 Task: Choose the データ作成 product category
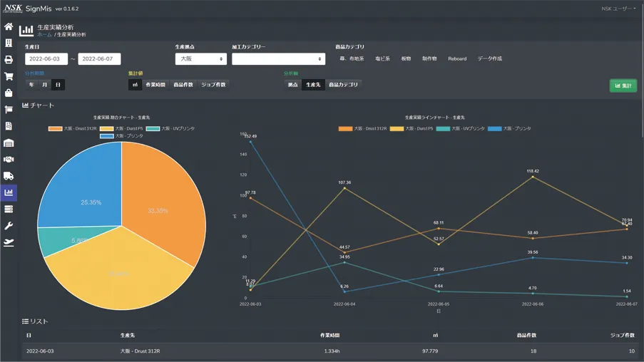[x=490, y=59]
